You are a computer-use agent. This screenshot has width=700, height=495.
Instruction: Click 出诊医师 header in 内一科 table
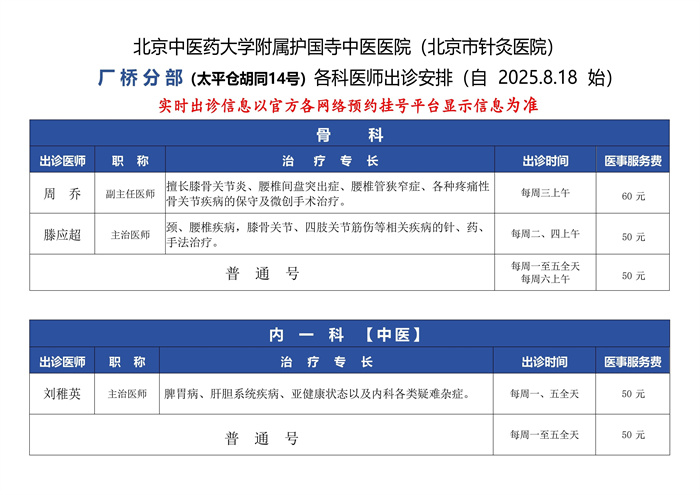62,362
